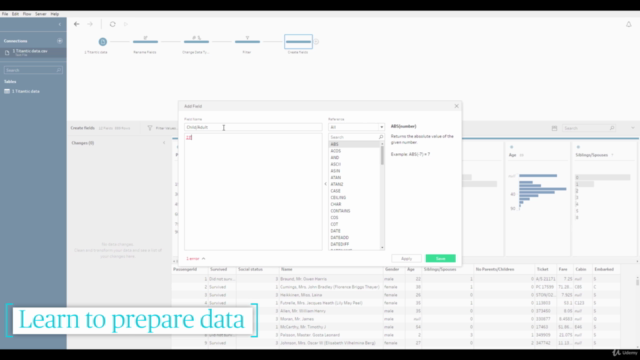
Task: Select the Change Data Type flow step
Action: (x=196, y=42)
